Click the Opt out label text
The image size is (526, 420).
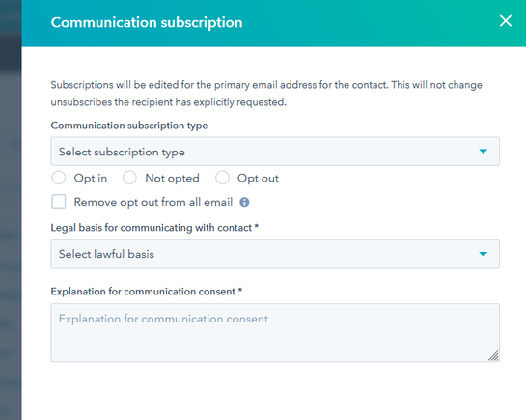(258, 179)
